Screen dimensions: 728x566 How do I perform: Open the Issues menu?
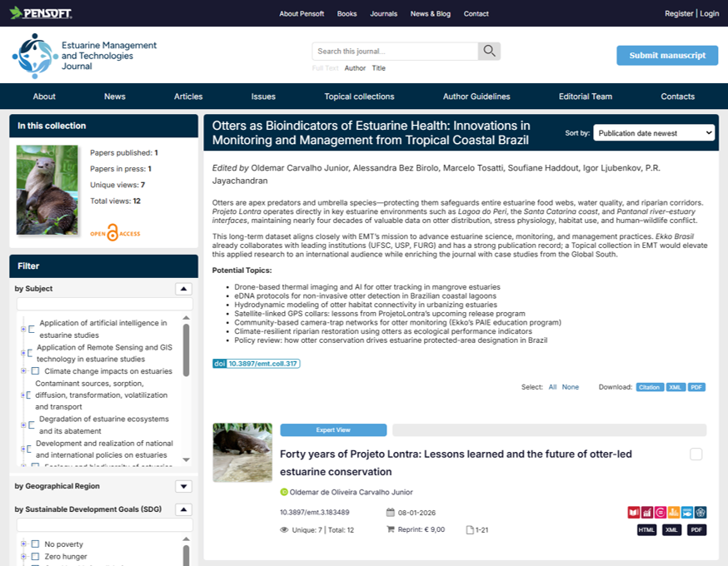[x=263, y=97]
